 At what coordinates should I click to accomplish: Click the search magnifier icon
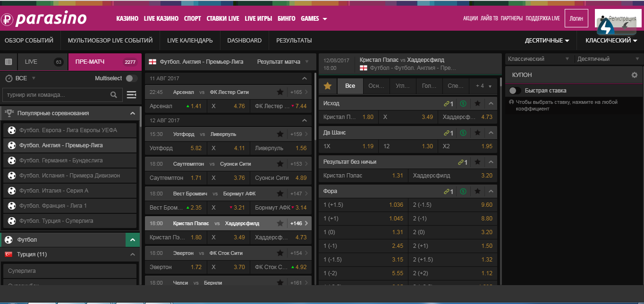tap(114, 95)
